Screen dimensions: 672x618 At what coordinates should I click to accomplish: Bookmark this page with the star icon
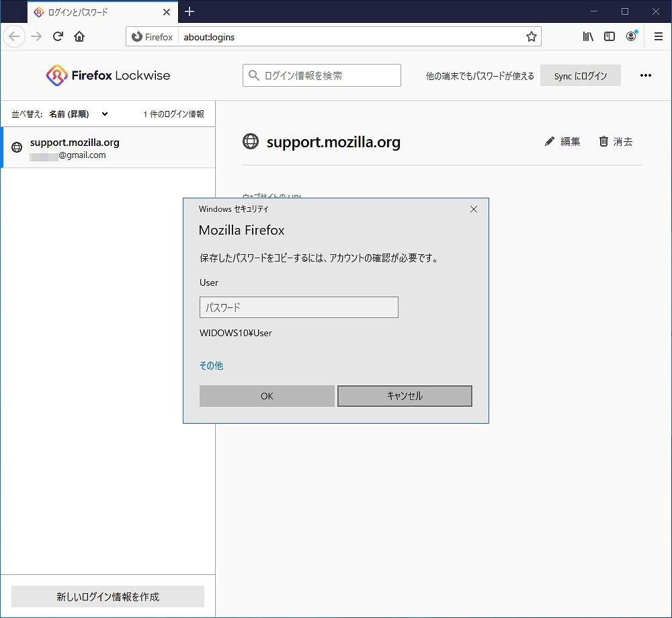[x=532, y=36]
